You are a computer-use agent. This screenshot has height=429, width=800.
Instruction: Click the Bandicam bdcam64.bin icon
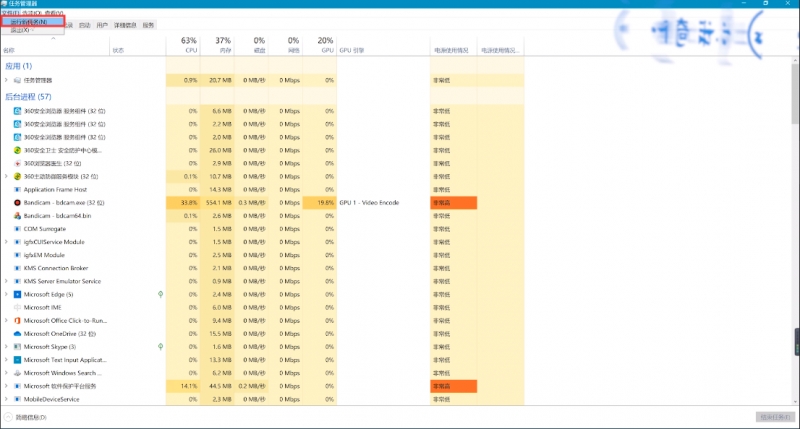coord(17,216)
